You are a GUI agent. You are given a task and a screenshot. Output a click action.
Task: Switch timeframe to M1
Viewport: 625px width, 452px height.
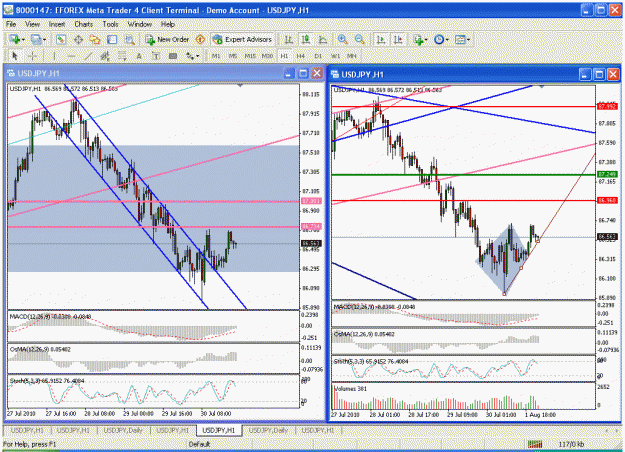(216, 56)
